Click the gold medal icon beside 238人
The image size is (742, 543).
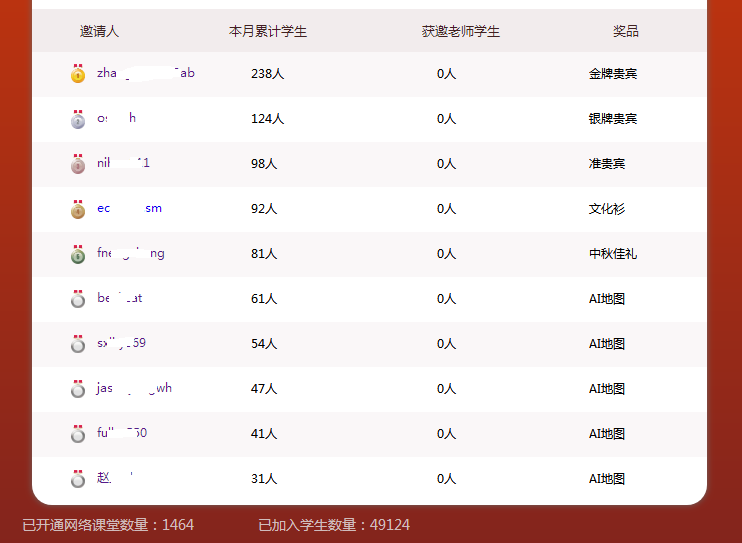(x=78, y=74)
